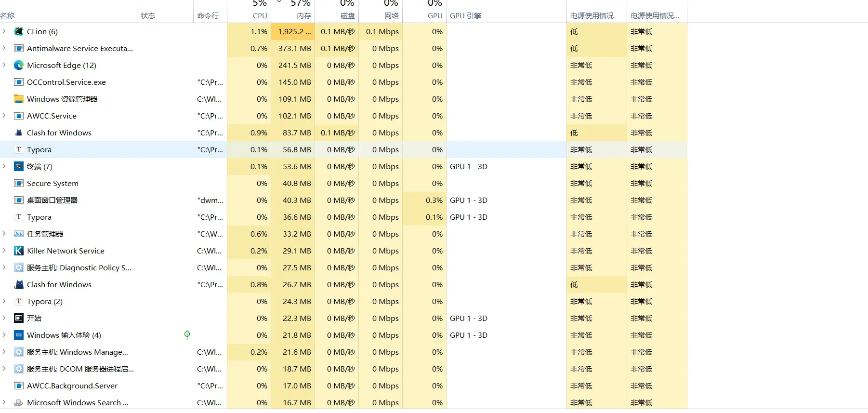Expand the Antimalware Service Executable row

(x=4, y=49)
